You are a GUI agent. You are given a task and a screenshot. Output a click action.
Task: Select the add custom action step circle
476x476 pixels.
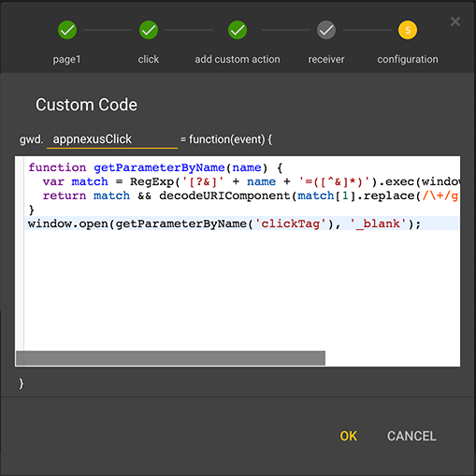(238, 30)
